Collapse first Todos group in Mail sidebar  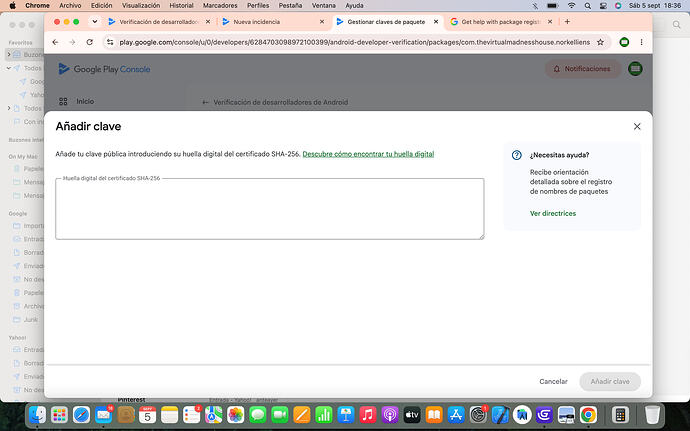[8, 68]
